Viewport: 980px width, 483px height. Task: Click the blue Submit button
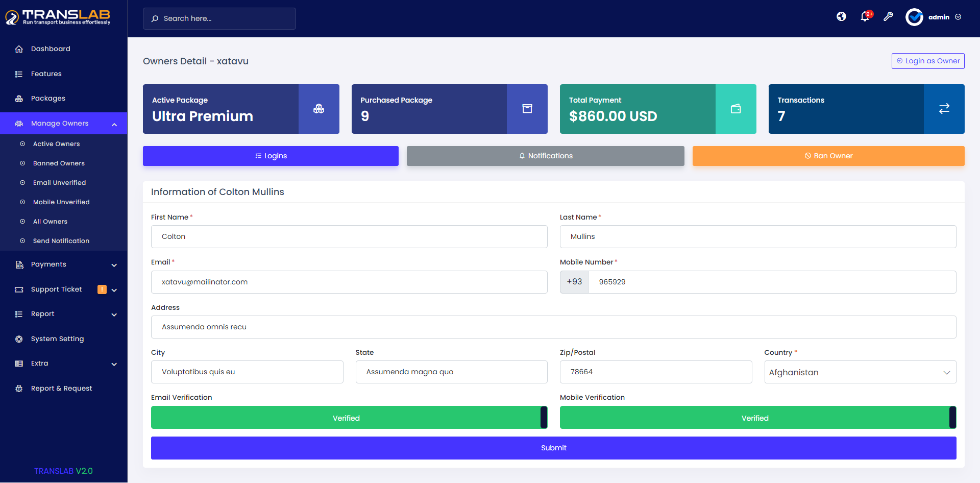[553, 448]
